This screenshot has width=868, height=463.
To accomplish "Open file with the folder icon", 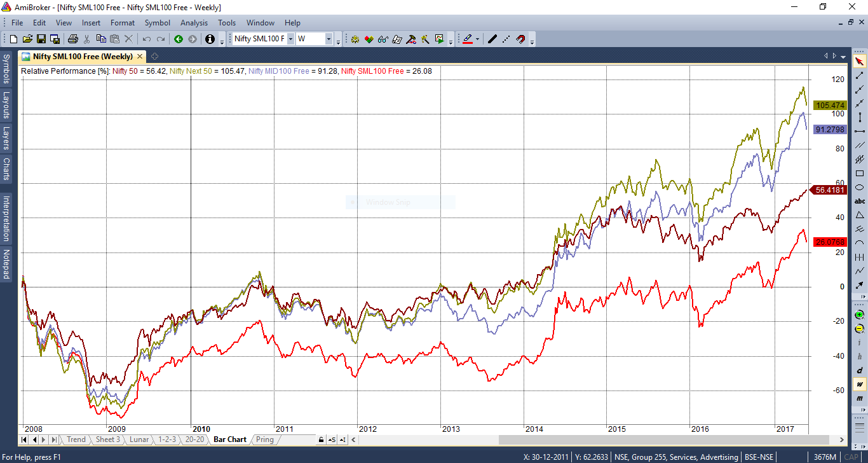I will pyautogui.click(x=27, y=39).
